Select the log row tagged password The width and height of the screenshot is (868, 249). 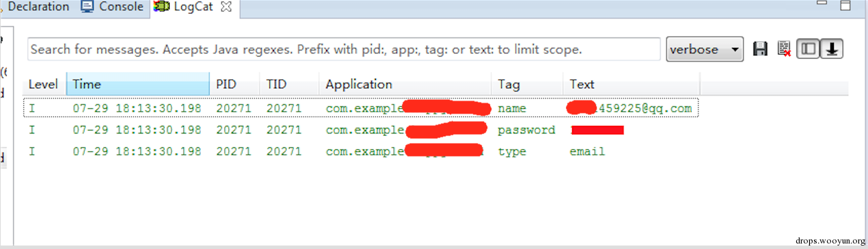(x=362, y=130)
